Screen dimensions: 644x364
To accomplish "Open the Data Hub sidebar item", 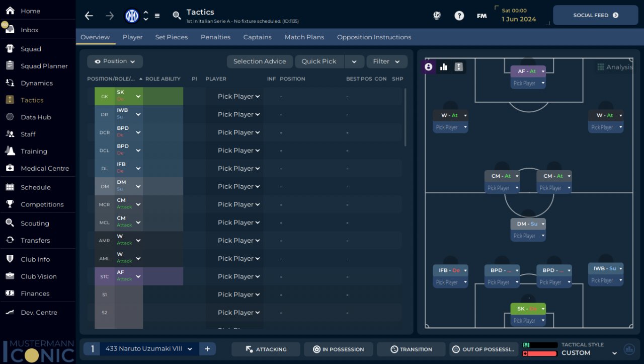I will pyautogui.click(x=36, y=117).
